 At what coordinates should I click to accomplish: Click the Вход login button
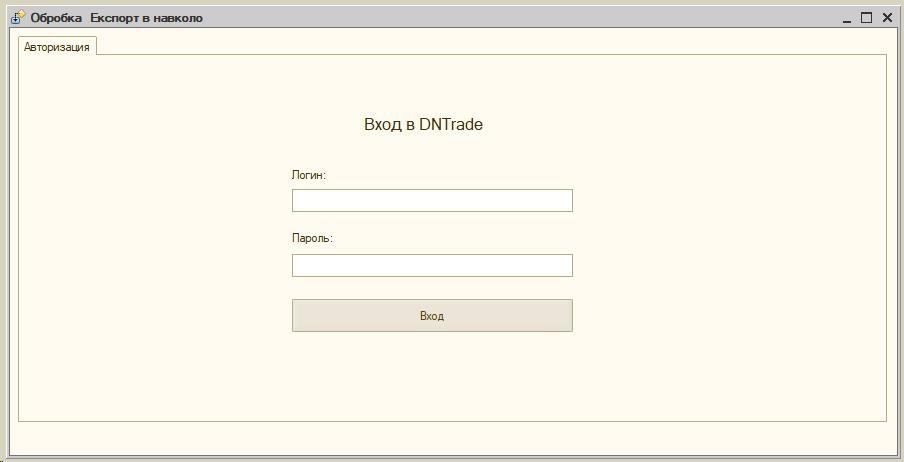(x=432, y=315)
